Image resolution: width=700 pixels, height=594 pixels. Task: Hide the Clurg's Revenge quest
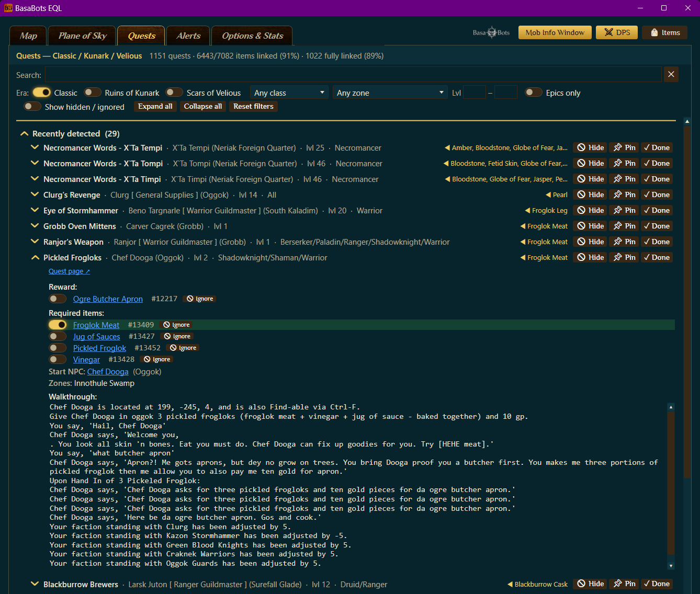[590, 195]
